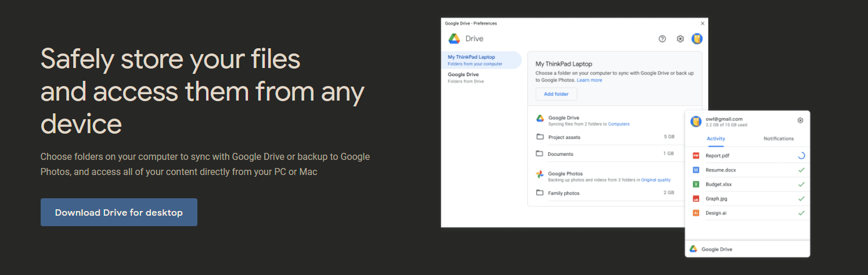Open the Resume.docx activity entry
The image size is (868, 275).
[748, 170]
